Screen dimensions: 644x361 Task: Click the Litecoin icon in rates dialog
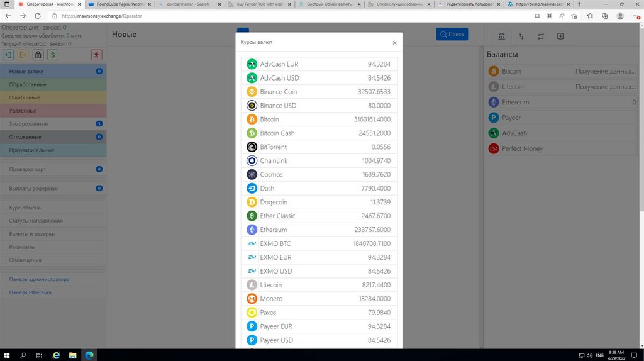(252, 285)
